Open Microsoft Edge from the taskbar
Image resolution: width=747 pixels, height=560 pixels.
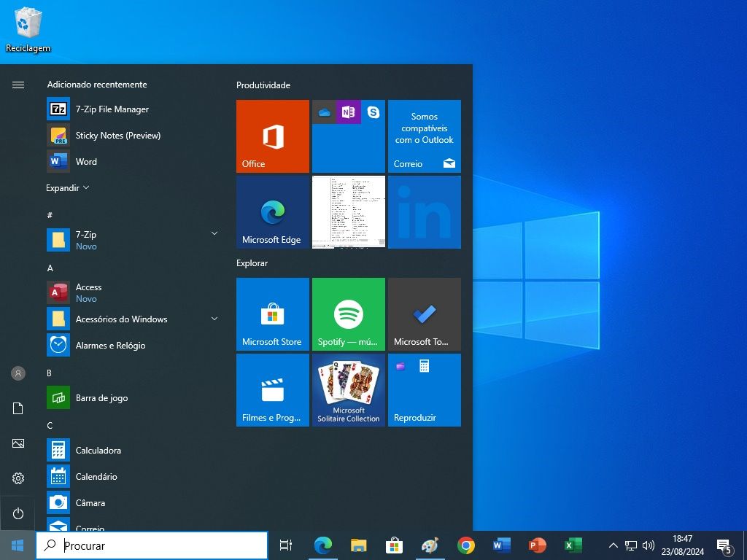(323, 545)
